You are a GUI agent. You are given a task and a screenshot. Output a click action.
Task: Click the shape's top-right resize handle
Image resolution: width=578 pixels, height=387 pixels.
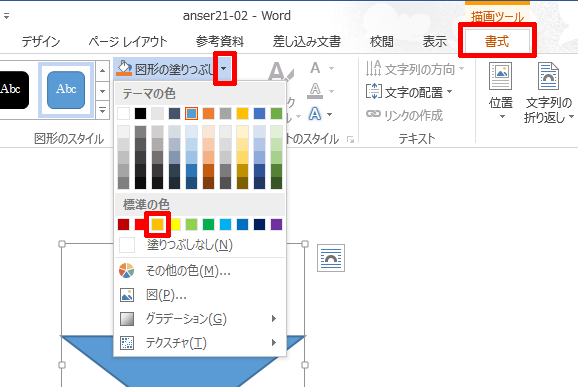click(x=305, y=244)
